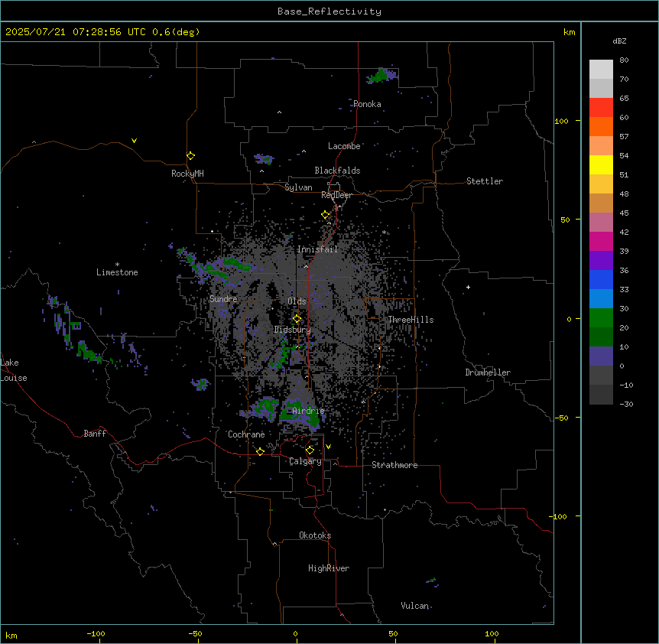
Task: Pick the slate-purple 0–10 dBZ legend swatch
Action: click(601, 356)
